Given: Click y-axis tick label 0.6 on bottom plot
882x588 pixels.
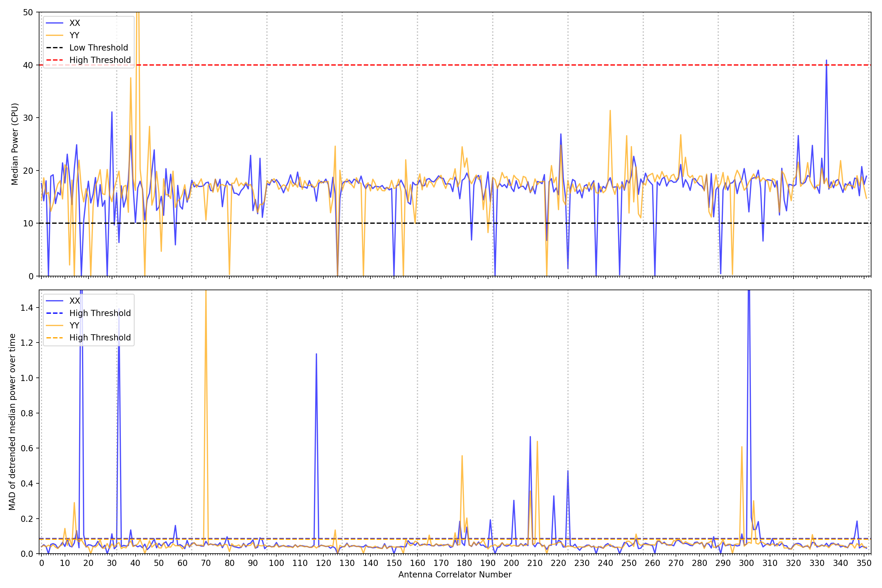Looking at the screenshot, I should click(x=27, y=449).
